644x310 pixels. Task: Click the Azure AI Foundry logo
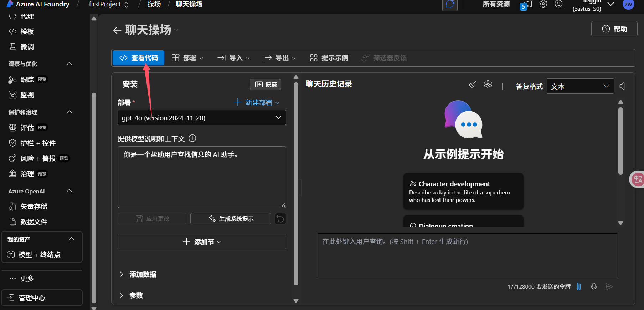(10, 4)
